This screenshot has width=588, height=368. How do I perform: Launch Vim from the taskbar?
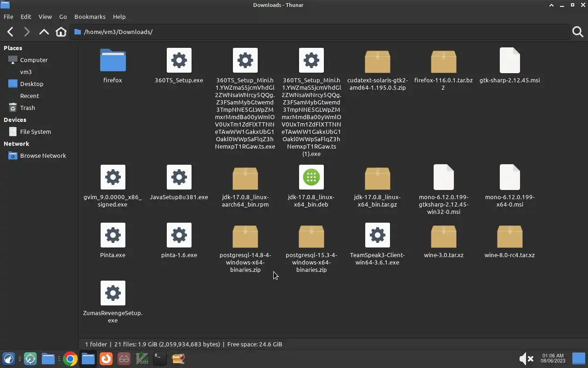(142, 359)
